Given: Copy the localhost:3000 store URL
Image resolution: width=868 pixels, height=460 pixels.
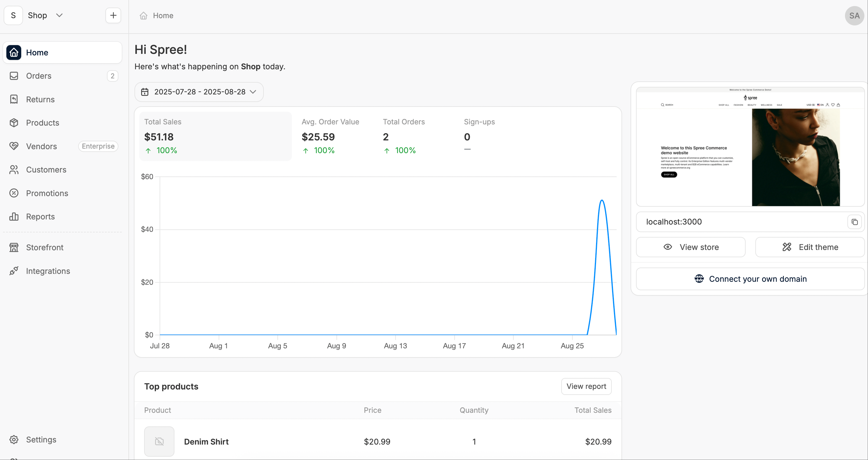Looking at the screenshot, I should (x=854, y=222).
